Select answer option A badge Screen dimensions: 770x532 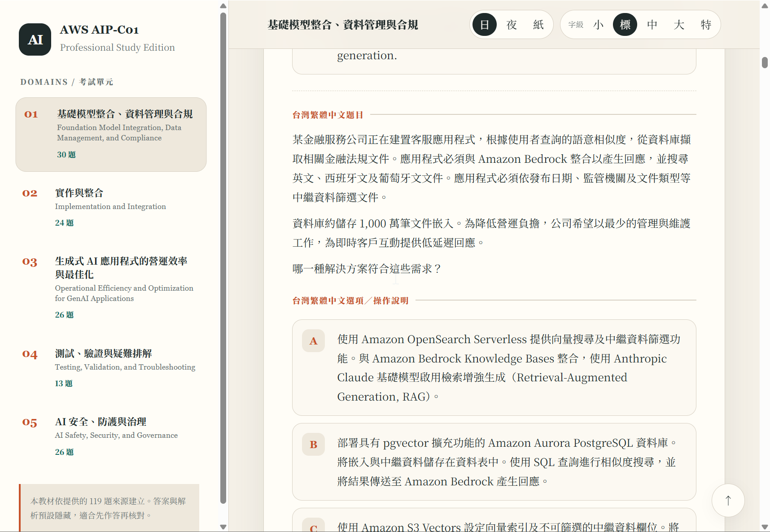313,341
